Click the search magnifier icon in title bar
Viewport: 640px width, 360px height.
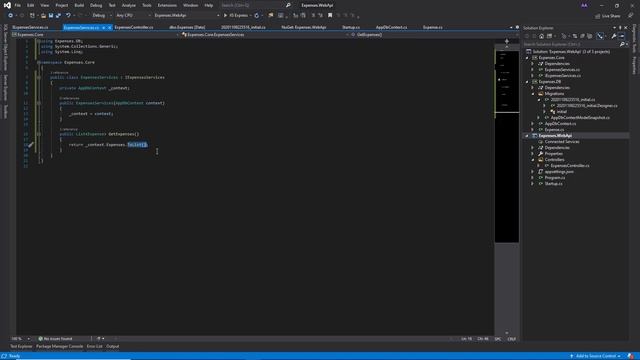[288, 5]
